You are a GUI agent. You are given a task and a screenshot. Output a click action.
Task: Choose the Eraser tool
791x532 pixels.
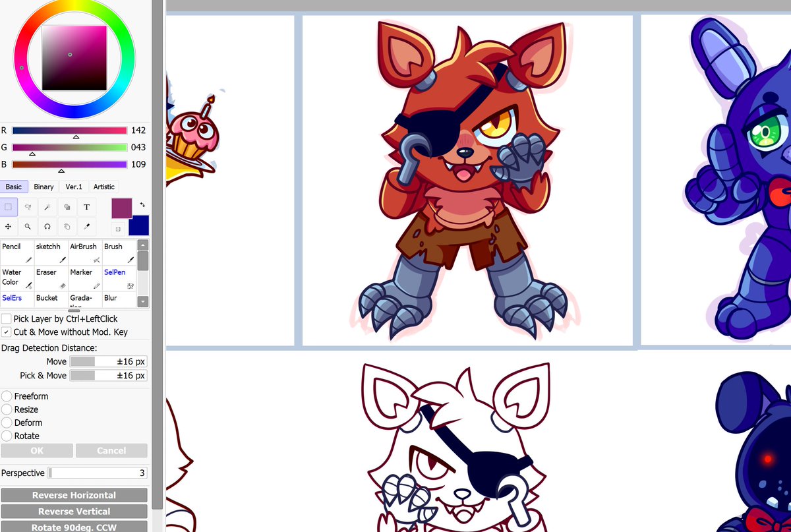coord(51,278)
